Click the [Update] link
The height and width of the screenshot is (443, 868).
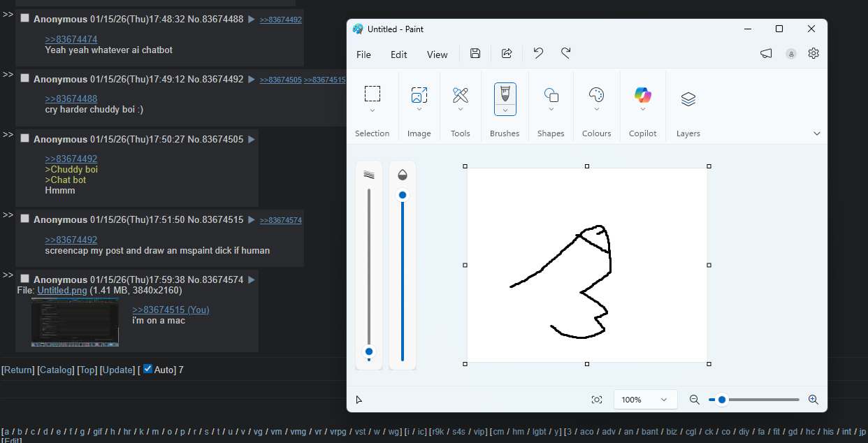point(117,370)
